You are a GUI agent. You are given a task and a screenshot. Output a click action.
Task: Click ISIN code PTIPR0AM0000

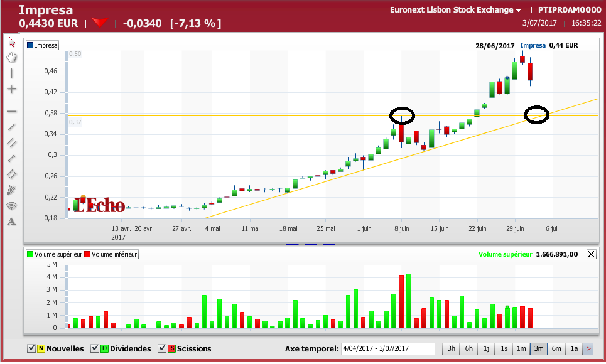[x=570, y=10]
